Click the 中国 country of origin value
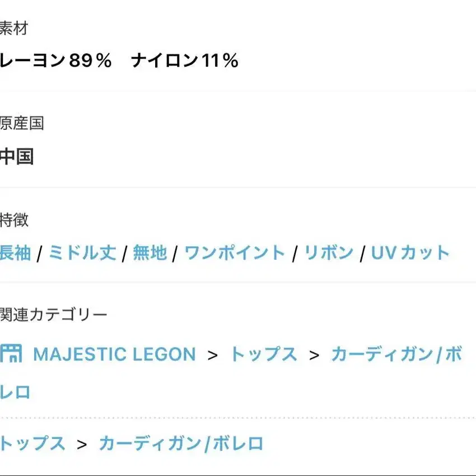This screenshot has height=476, width=476. pos(17,157)
